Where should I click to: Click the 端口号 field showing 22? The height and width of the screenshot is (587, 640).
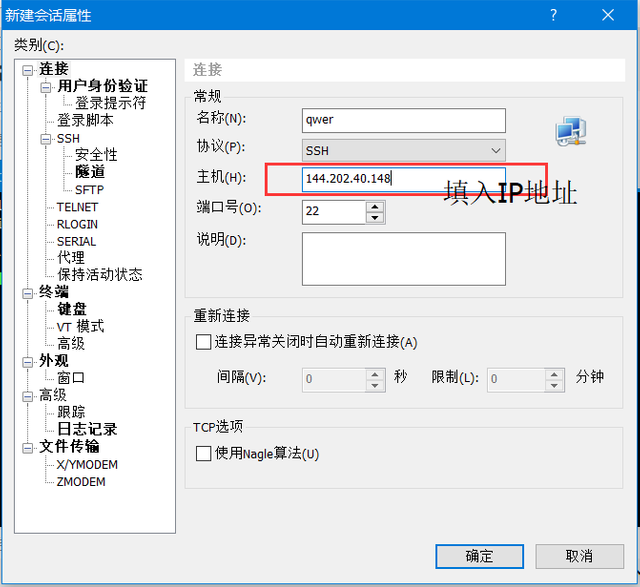pos(334,212)
